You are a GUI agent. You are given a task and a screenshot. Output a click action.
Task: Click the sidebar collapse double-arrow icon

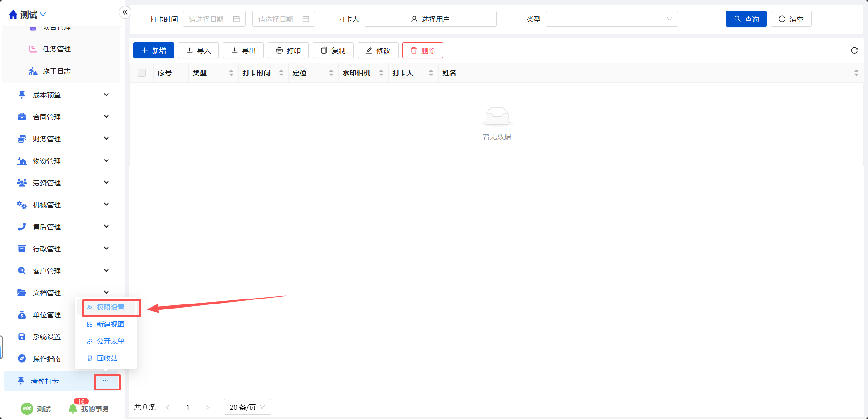coord(125,12)
